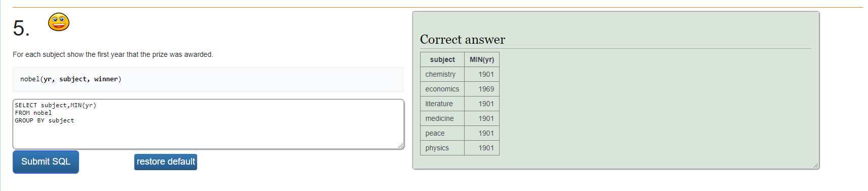Click the medicine subject cell
Screen dimensions: 868x191
point(442,118)
